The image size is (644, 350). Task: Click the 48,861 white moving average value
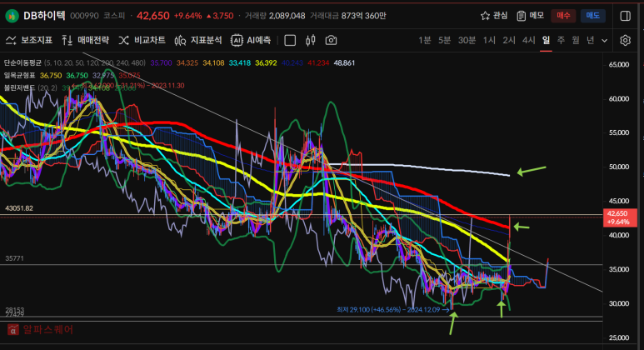(x=344, y=62)
